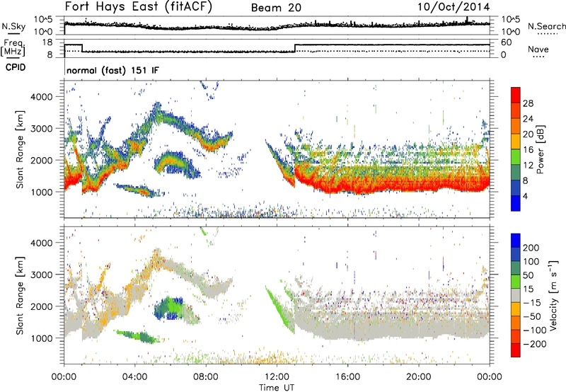
Task: Click the '20:00' time tick label
Action: pyautogui.click(x=419, y=377)
